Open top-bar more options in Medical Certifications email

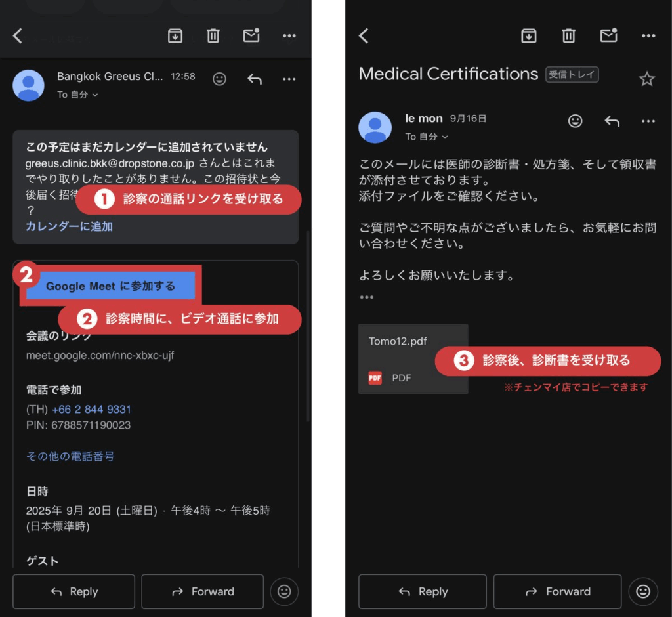(648, 36)
